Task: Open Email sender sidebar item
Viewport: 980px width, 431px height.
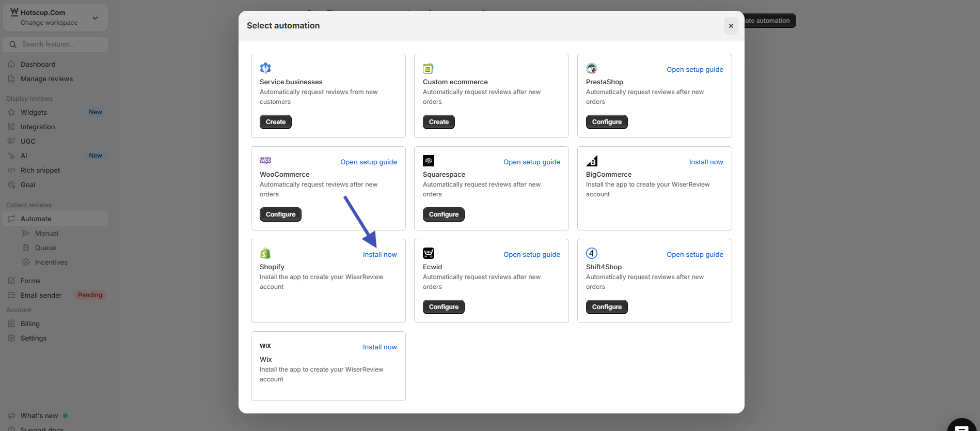Action: (55, 295)
